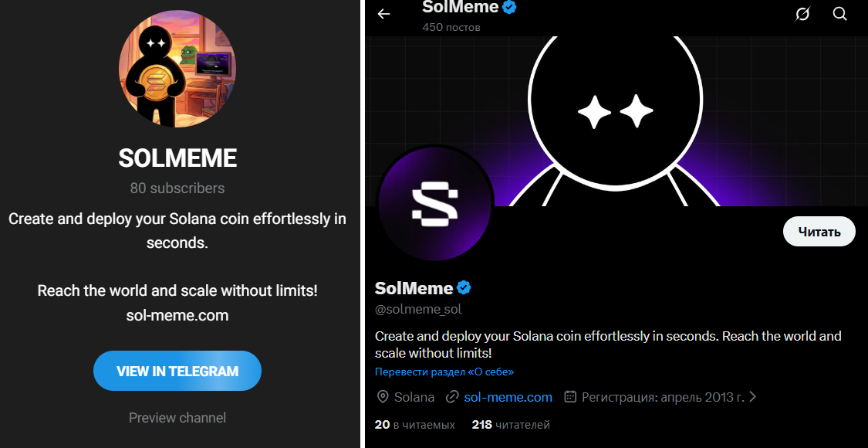Viewport: 868px width, 448px height.
Task: Open the 218 читателей followers list
Action: [x=511, y=424]
